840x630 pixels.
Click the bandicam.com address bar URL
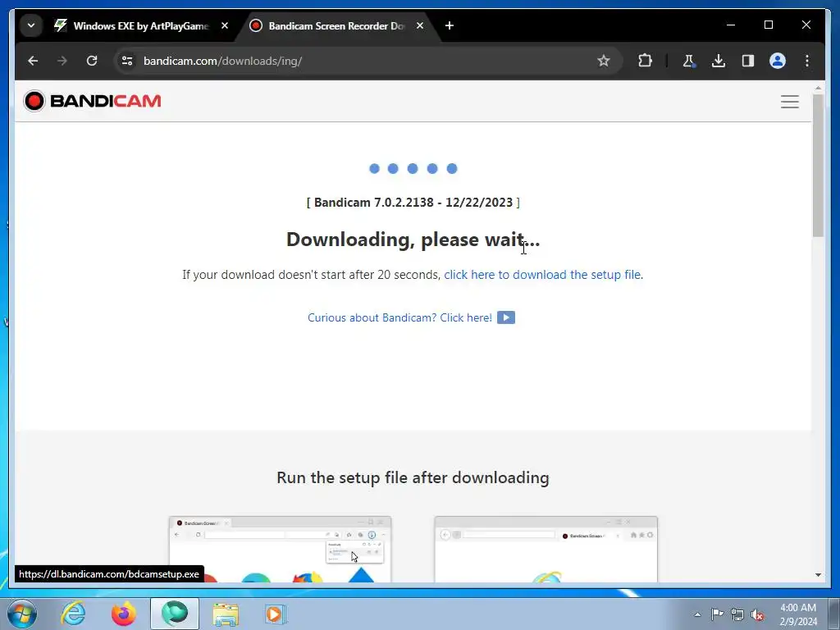(x=223, y=61)
